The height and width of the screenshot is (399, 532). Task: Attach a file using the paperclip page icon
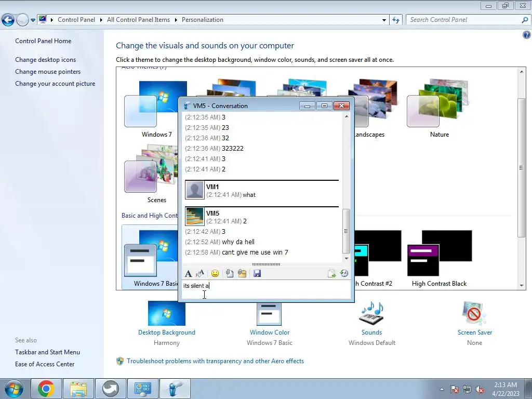click(230, 273)
